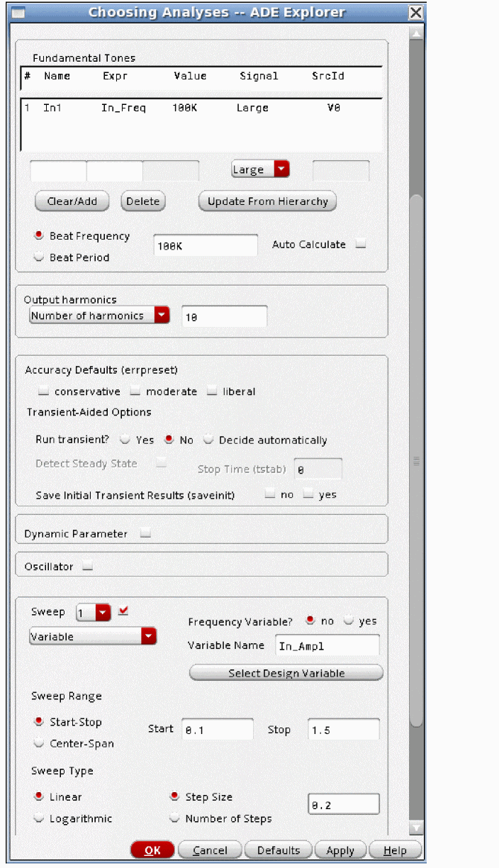
Task: Select the In1 tone row
Action: [x=202, y=108]
